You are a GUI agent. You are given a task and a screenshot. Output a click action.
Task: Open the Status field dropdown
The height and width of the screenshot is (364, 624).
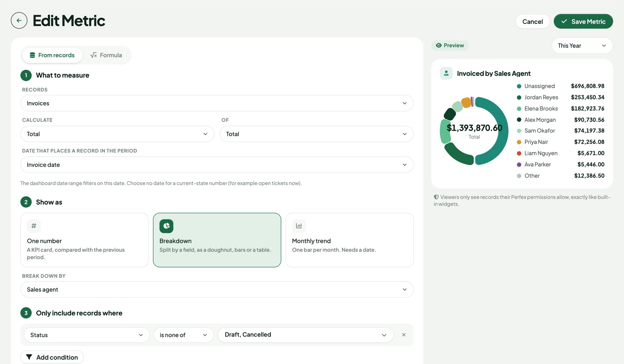click(87, 335)
